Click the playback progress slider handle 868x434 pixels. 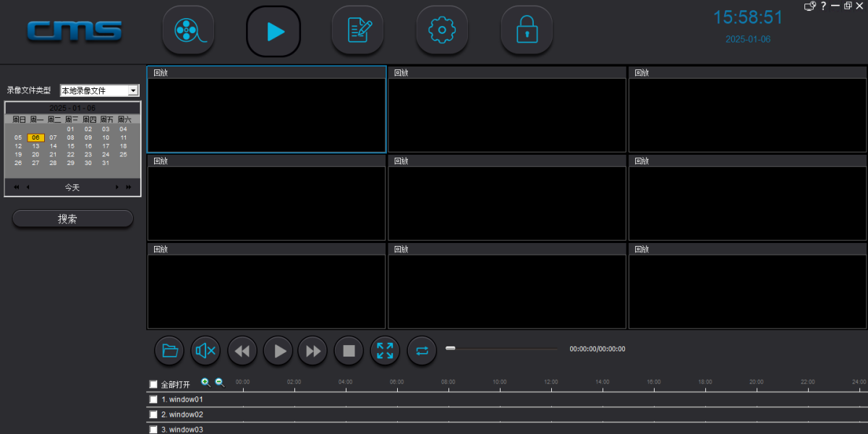[x=451, y=349]
